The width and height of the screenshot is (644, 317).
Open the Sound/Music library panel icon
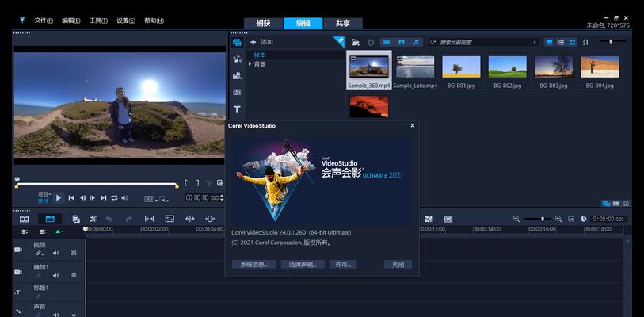tap(237, 59)
